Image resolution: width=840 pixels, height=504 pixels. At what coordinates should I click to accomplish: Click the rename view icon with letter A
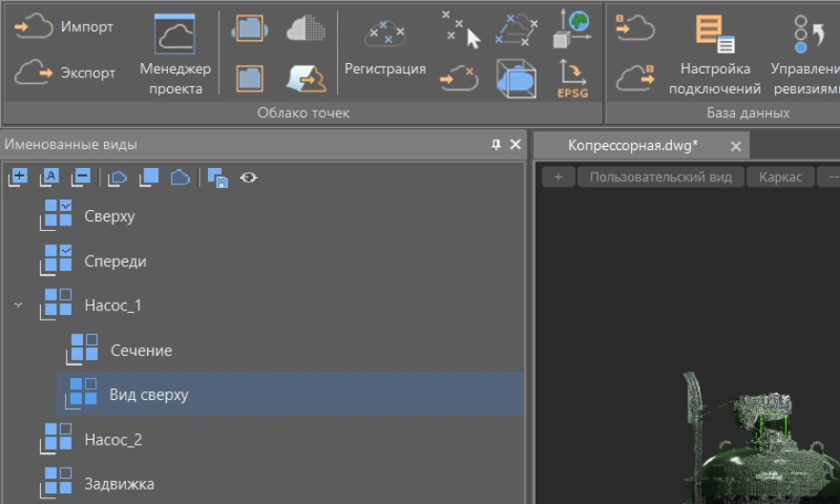point(52,177)
